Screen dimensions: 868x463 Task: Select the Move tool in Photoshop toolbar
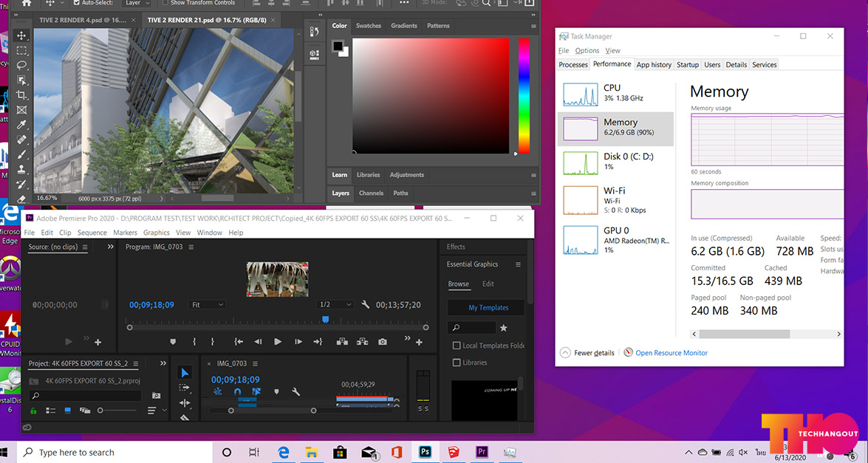[x=21, y=36]
